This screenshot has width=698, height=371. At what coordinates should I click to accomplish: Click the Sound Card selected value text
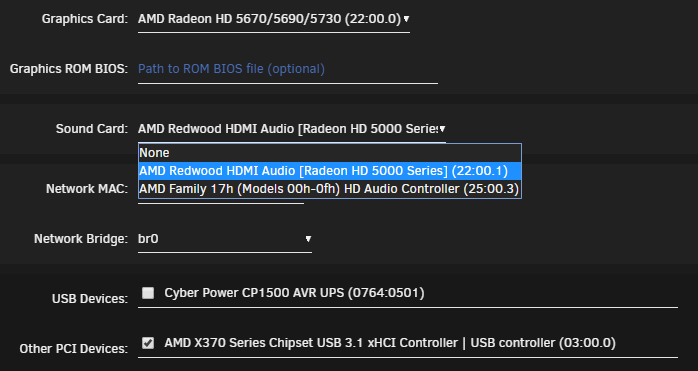click(x=288, y=129)
